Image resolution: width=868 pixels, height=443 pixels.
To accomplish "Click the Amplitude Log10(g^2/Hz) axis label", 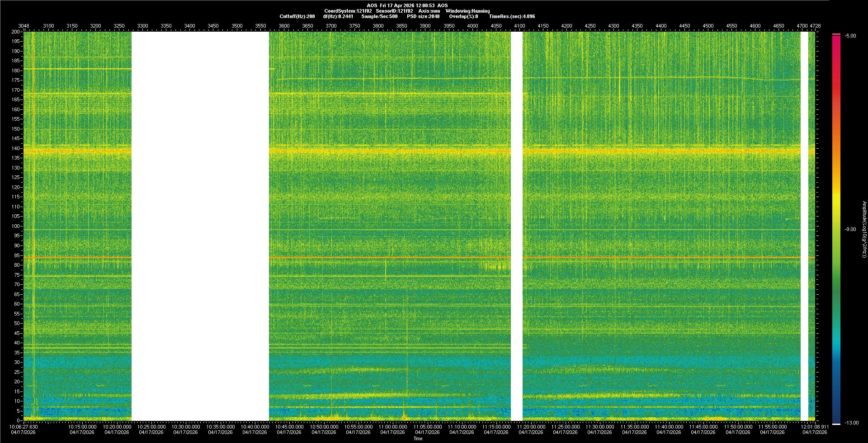I will 864,230.
